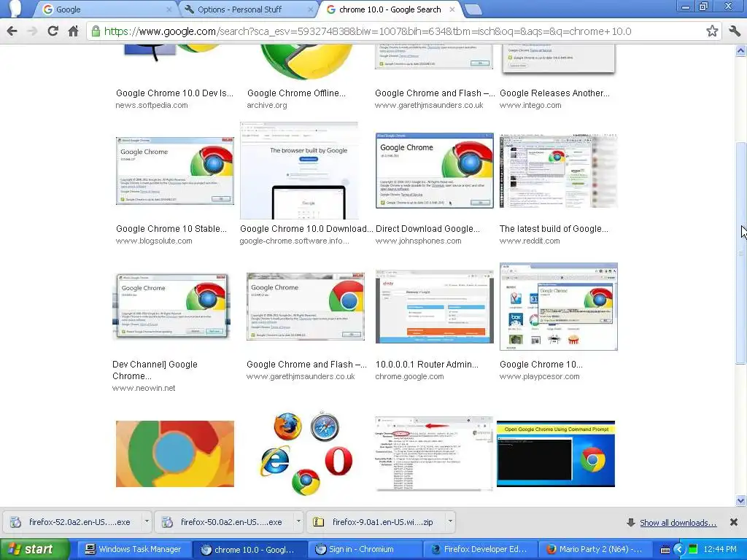This screenshot has height=560, width=747.
Task: Open 'Open Google Chrome Using Command Prompt' thumbnail
Action: [556, 454]
